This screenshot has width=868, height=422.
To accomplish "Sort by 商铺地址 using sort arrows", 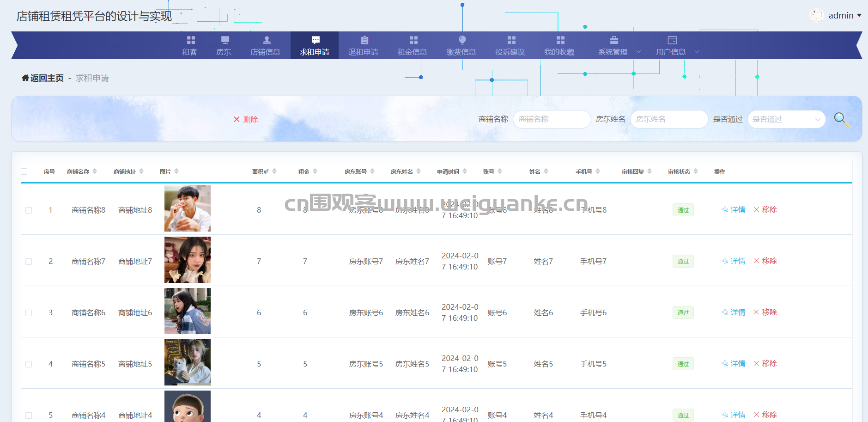I will 141,171.
